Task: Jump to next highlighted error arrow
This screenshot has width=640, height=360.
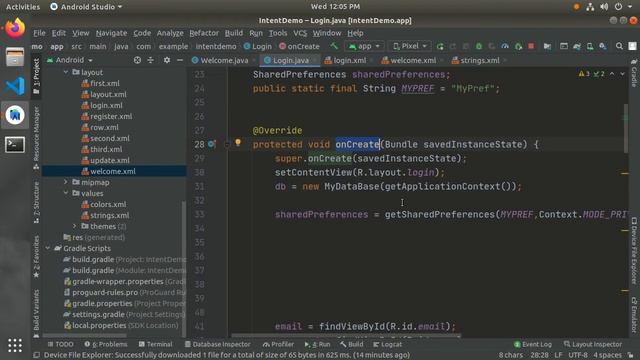Action: (x=622, y=74)
